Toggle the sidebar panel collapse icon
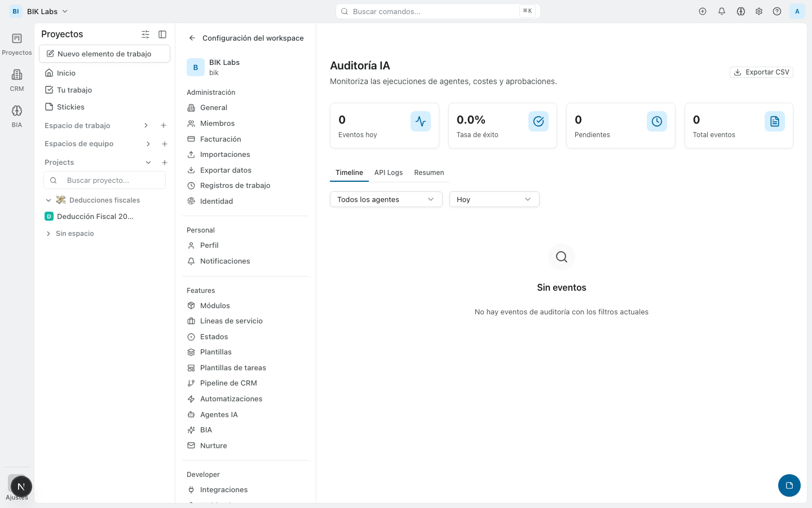This screenshot has width=812, height=508. coord(162,34)
